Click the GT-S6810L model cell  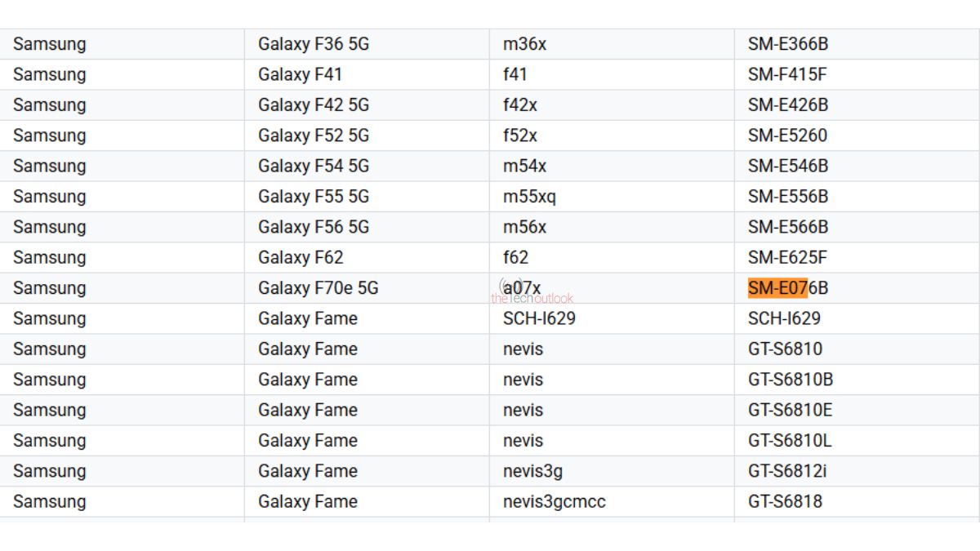pyautogui.click(x=790, y=441)
